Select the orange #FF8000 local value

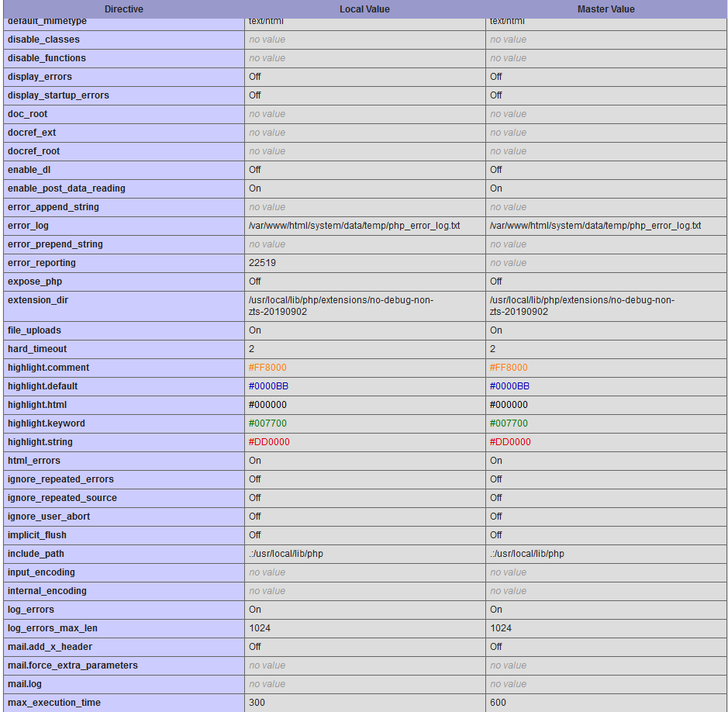tap(267, 368)
